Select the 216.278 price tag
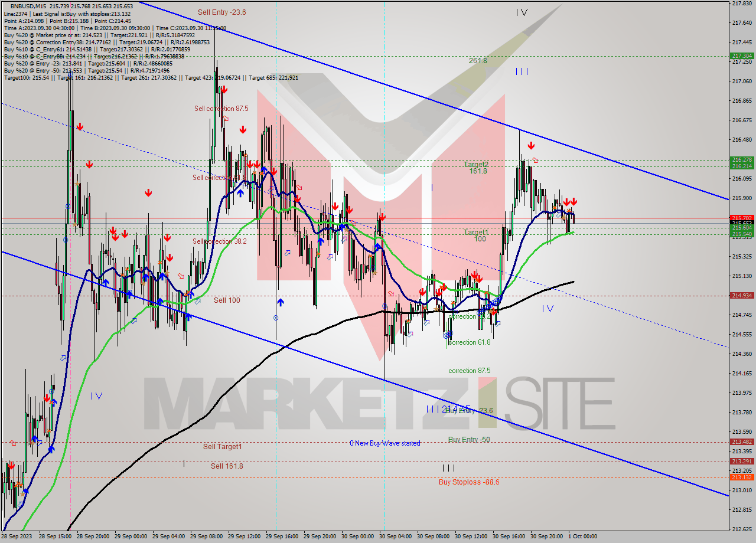 (x=742, y=160)
